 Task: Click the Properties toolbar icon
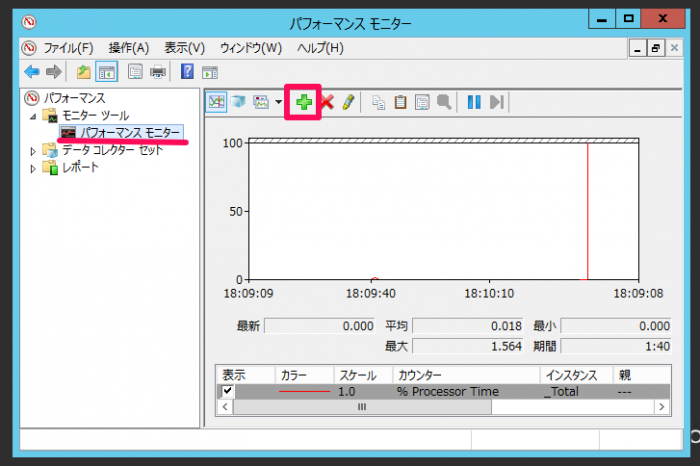(135, 71)
